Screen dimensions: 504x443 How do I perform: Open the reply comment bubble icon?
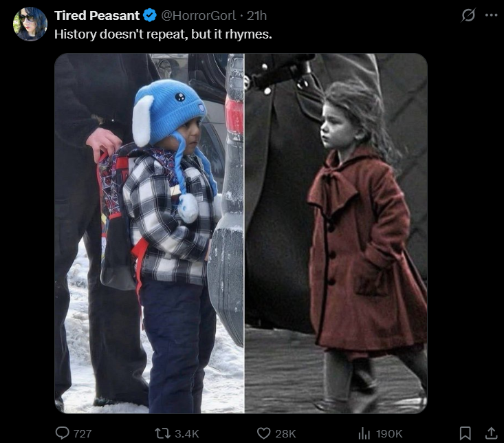tap(62, 433)
